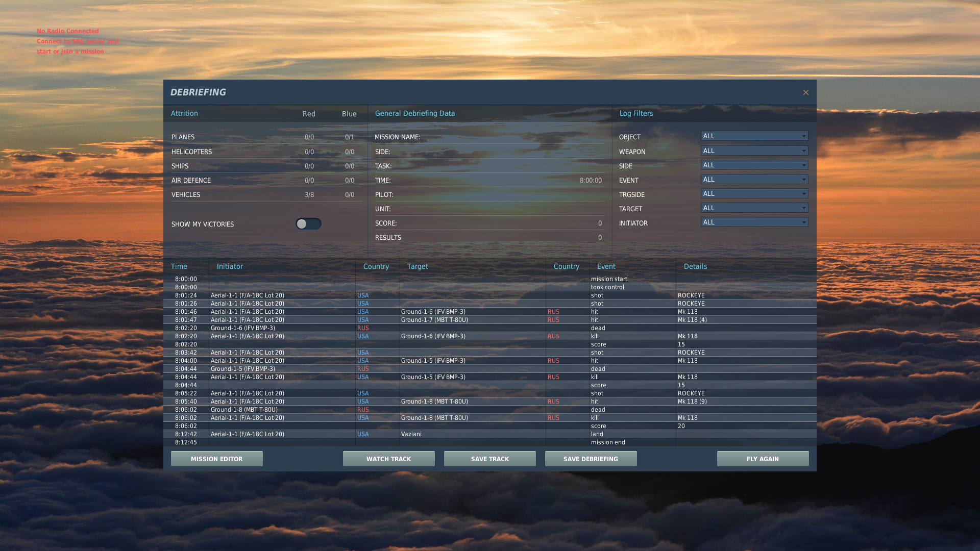Click the PILOT field row
The height and width of the screenshot is (551, 980).
[x=489, y=195]
